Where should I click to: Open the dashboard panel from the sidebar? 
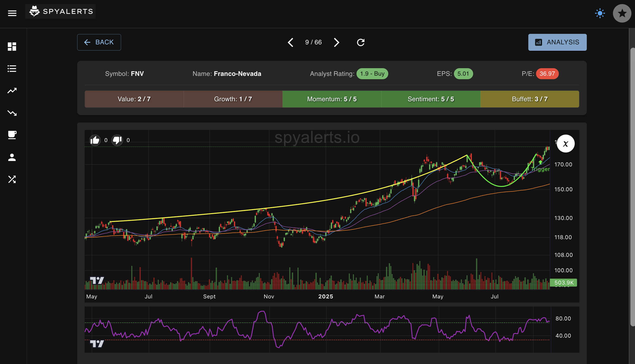12,46
